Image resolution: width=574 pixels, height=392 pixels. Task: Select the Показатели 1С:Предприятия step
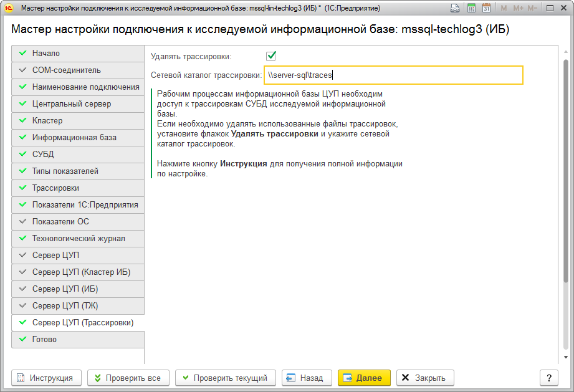click(78, 205)
